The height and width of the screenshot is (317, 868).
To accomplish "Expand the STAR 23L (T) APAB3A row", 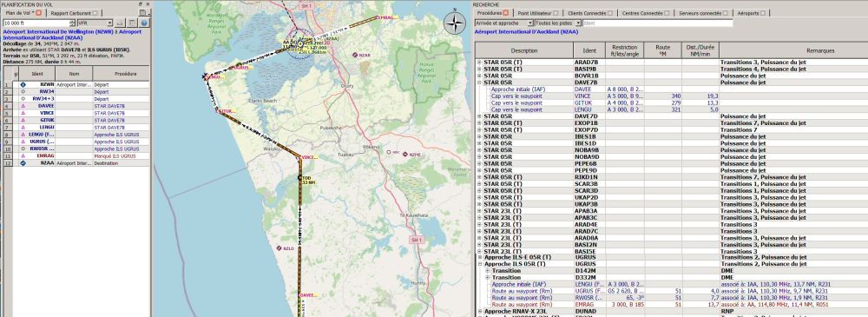I will click(479, 210).
